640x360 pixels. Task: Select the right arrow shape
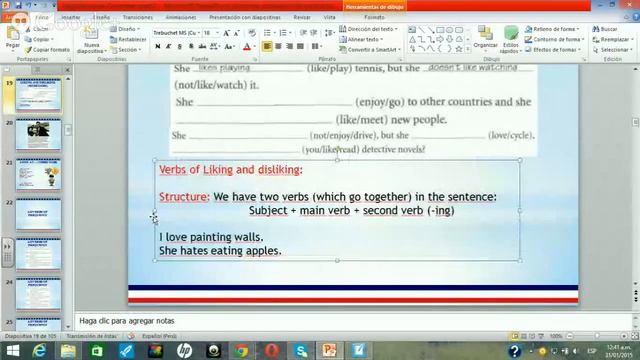[440, 40]
